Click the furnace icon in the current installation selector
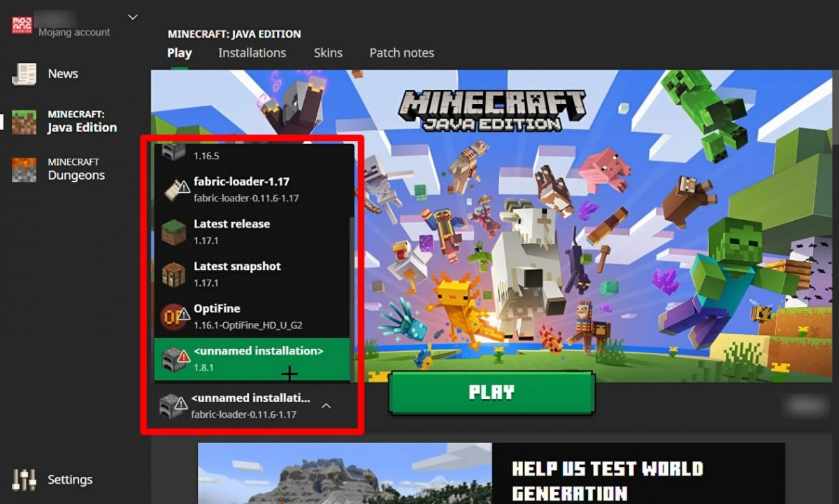The height and width of the screenshot is (504, 839). 172,405
